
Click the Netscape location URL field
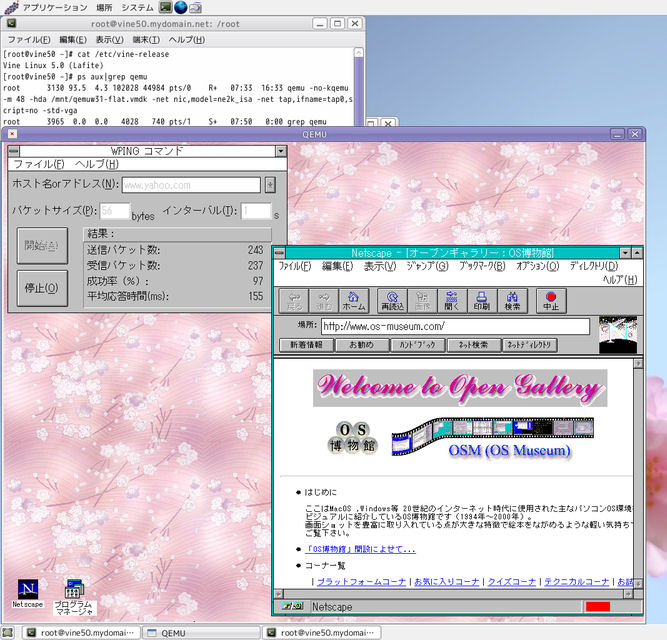[x=455, y=326]
